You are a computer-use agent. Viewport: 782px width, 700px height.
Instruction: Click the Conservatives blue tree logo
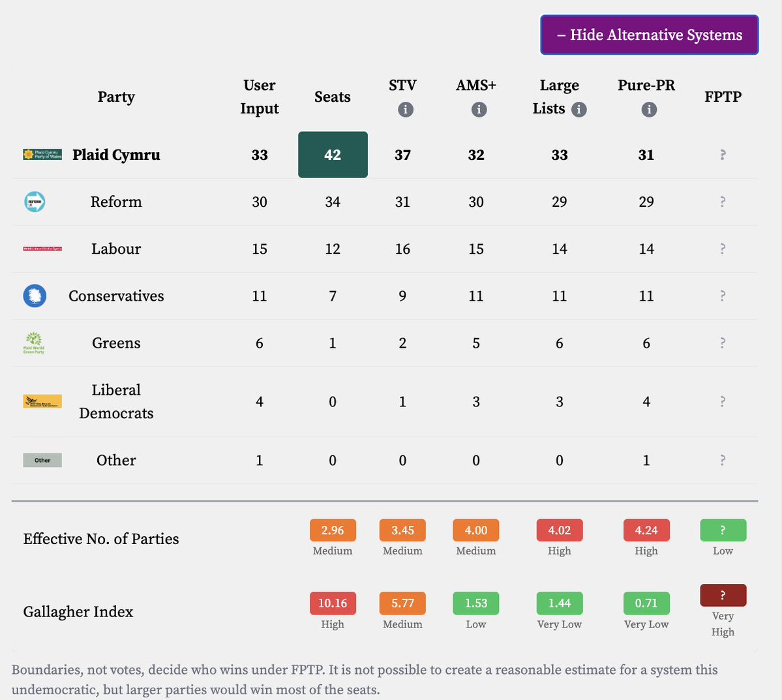(x=35, y=296)
